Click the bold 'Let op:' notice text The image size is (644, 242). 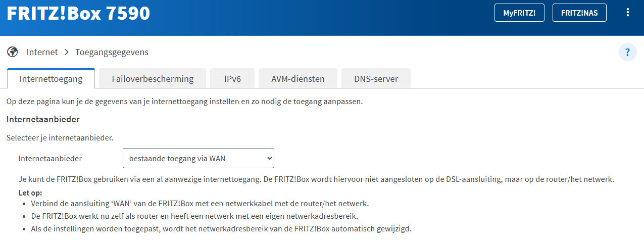(30, 192)
